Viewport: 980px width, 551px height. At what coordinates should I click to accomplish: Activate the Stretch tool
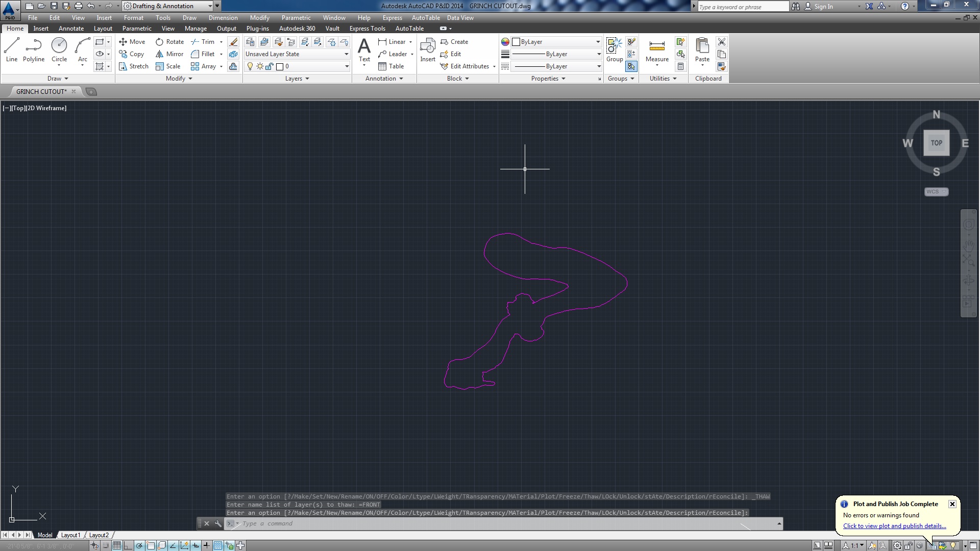[134, 66]
